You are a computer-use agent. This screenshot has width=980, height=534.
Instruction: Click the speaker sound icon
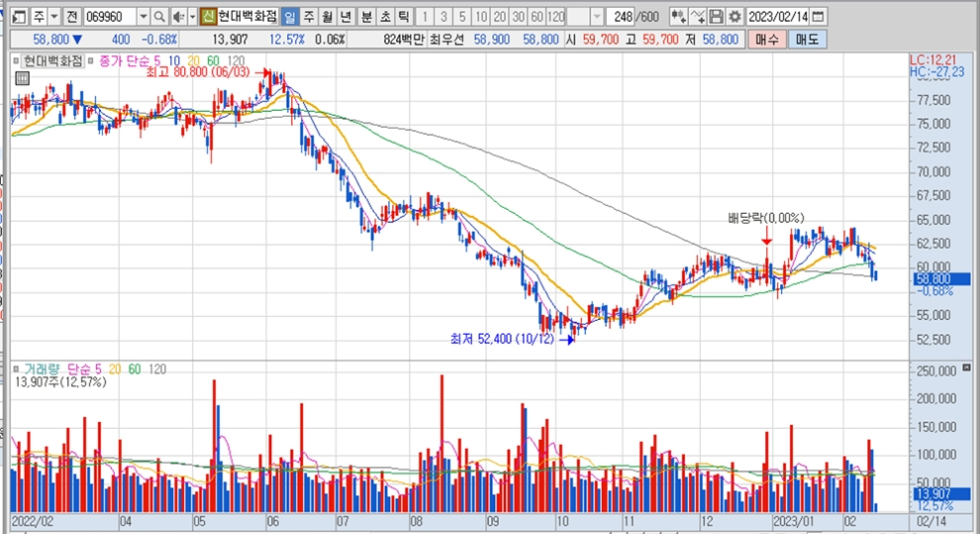[176, 17]
